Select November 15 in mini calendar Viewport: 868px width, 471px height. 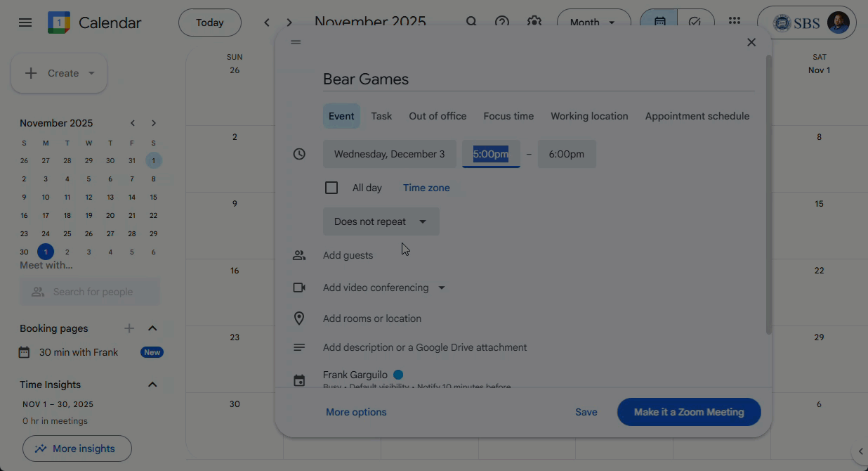click(x=153, y=197)
